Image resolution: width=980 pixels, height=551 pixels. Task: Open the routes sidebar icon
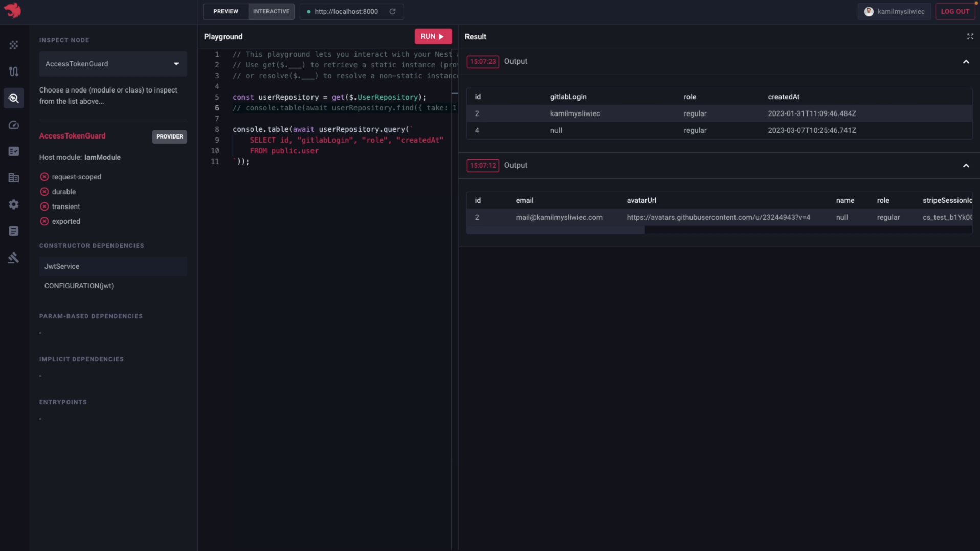[x=14, y=72]
